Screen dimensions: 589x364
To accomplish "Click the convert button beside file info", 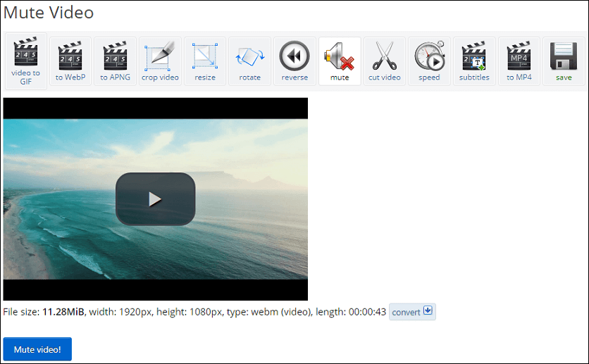I will click(x=412, y=312).
